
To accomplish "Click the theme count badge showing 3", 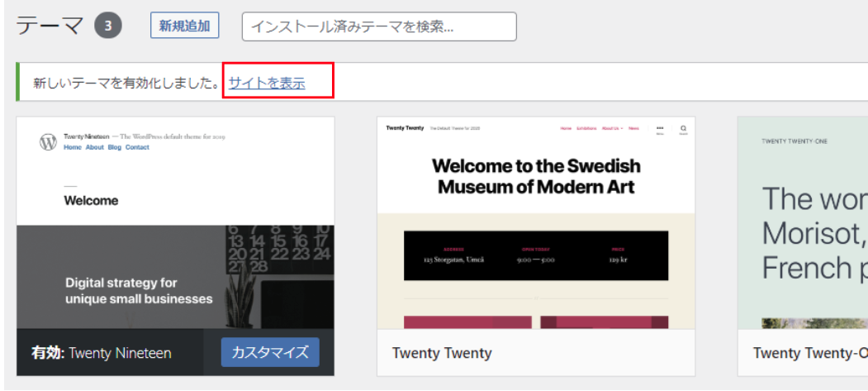I will (x=108, y=26).
